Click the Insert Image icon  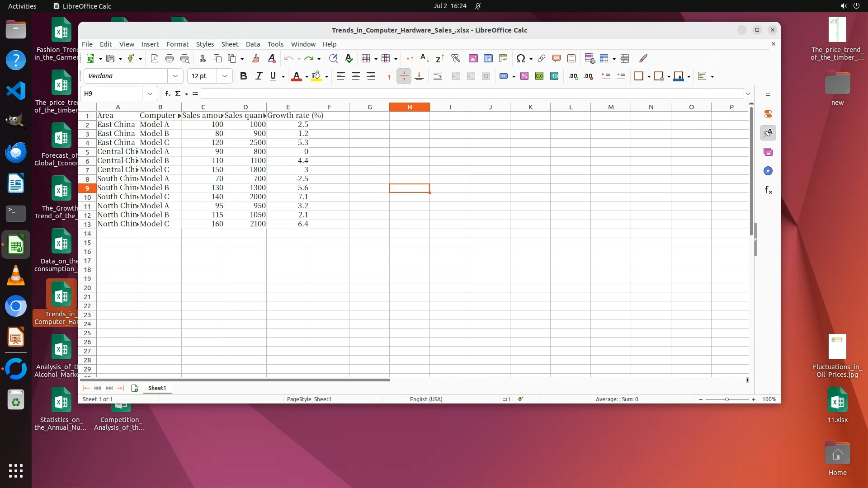473,58
